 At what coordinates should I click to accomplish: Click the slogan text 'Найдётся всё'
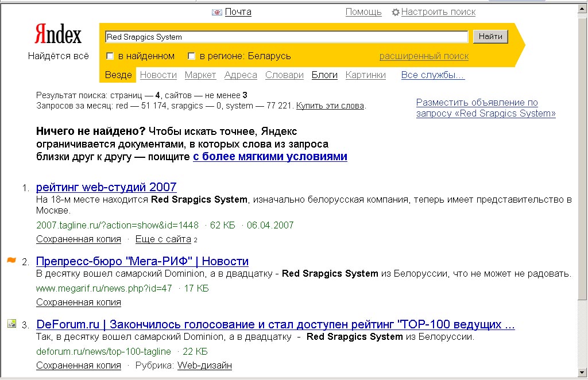tap(59, 56)
